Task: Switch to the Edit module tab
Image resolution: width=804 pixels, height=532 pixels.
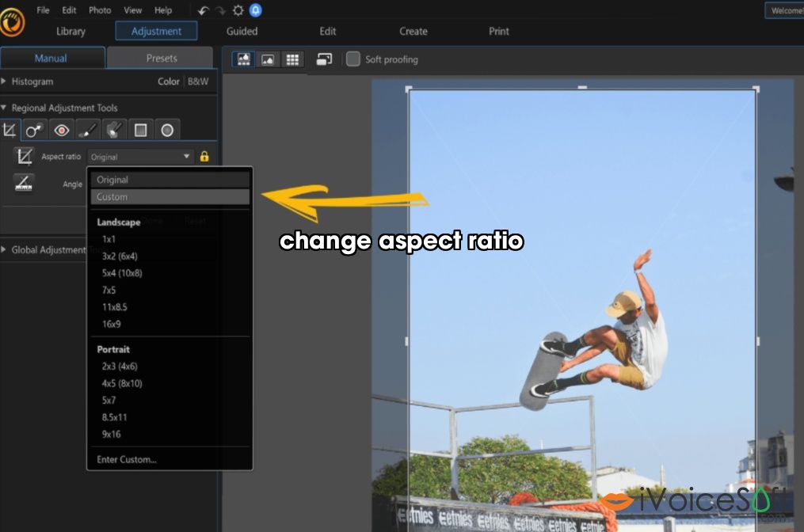Action: click(x=328, y=31)
